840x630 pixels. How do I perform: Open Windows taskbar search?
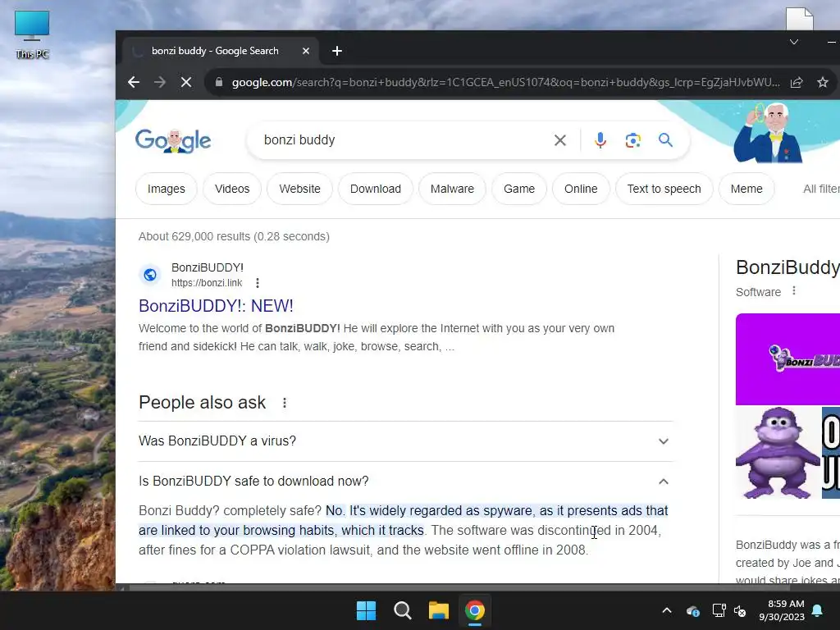click(x=402, y=610)
